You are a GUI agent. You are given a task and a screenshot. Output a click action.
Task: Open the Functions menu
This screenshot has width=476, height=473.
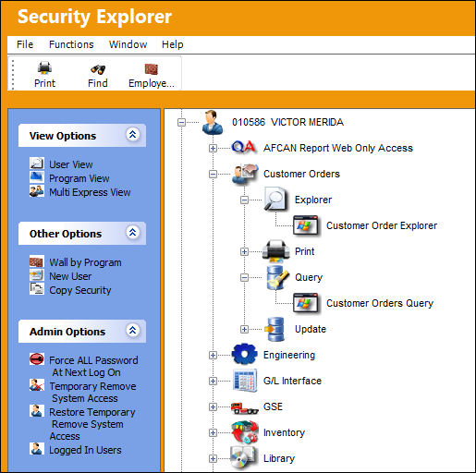click(x=71, y=44)
